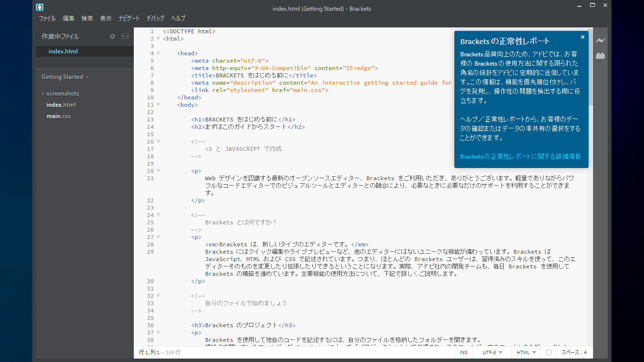Click the h2 まずはこのガイドからスタート line
This screenshot has width=644, height=362.
[248, 127]
